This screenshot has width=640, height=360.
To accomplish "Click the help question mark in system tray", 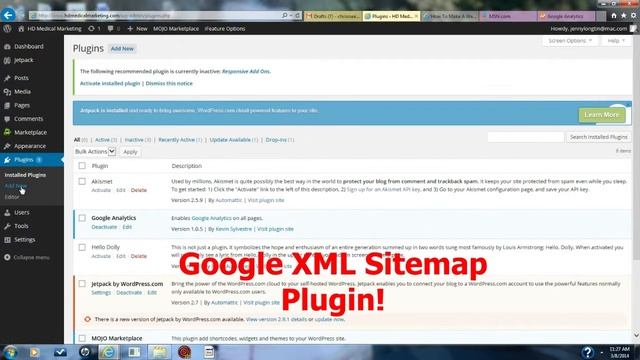I will click(x=587, y=352).
